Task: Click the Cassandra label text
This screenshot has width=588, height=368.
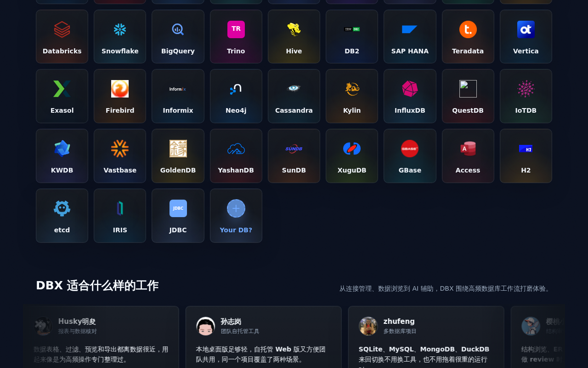Action: pos(294,110)
